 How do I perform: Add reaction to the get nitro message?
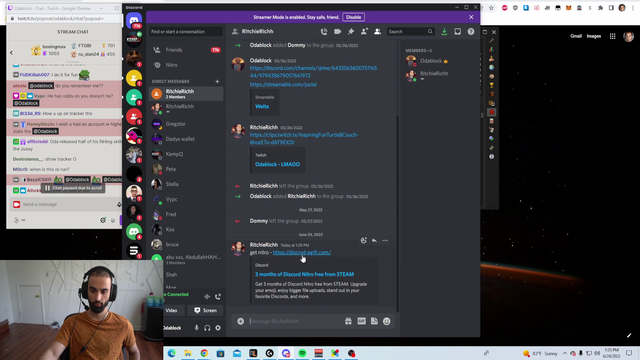[x=364, y=240]
